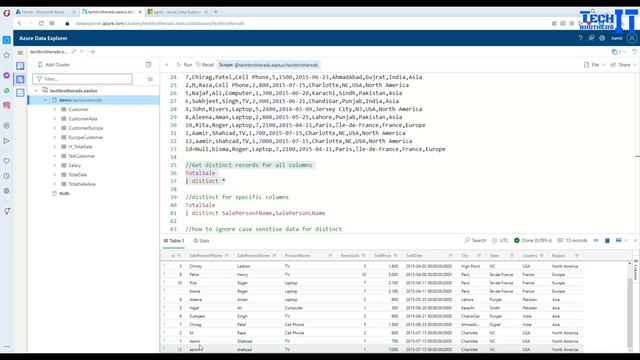Screen dimensions: 640x360
Task: Add a new query tab with plus
Action: 93,52
